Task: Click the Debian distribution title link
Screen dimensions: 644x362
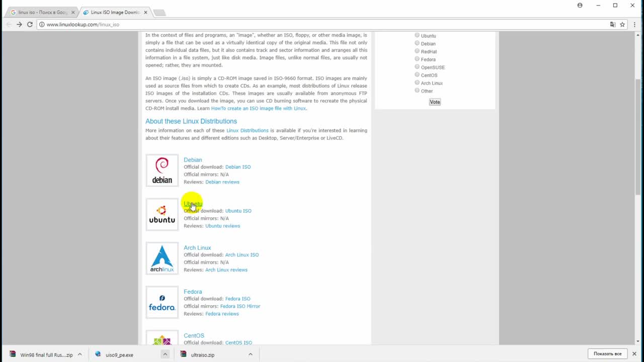Action: (193, 160)
